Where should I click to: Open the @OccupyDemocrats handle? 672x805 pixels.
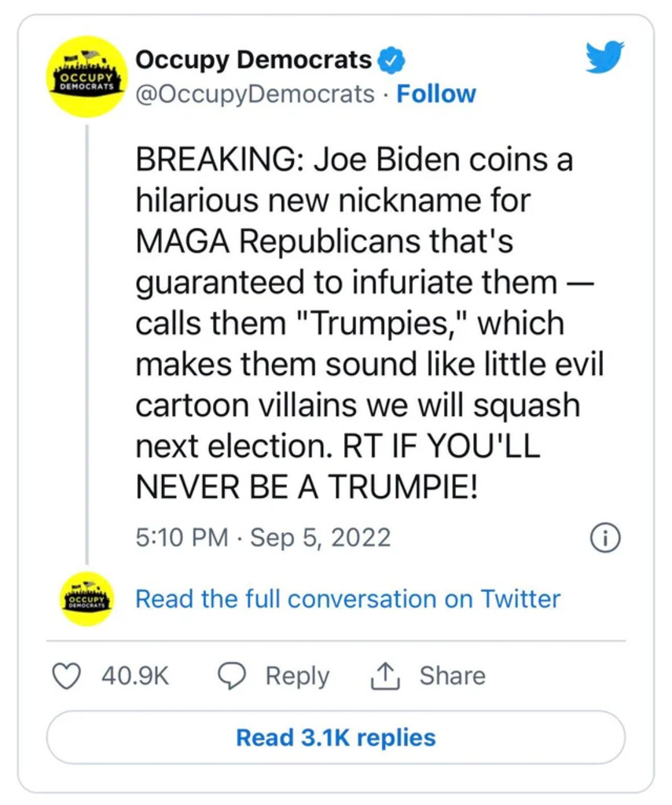(255, 94)
